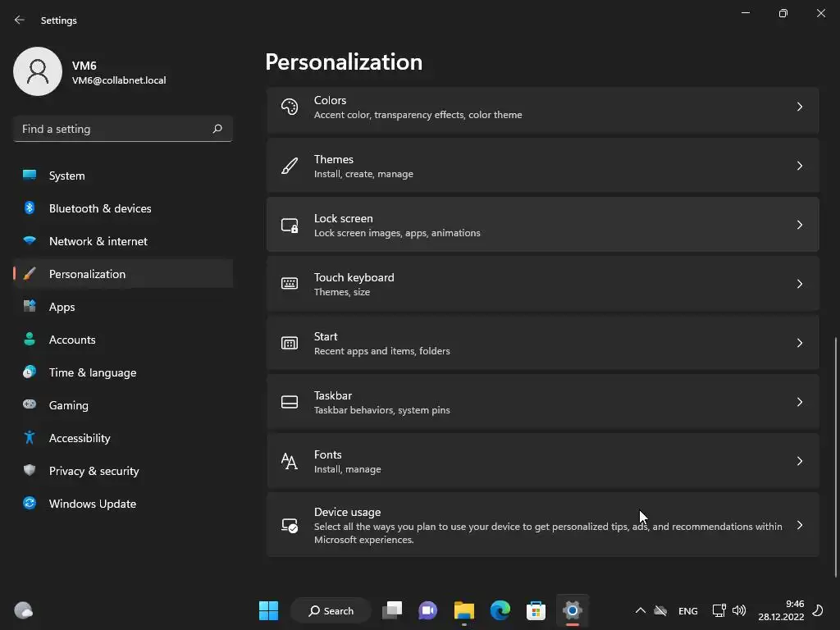
Task: Expand the Taskbar settings chevron
Action: point(799,402)
